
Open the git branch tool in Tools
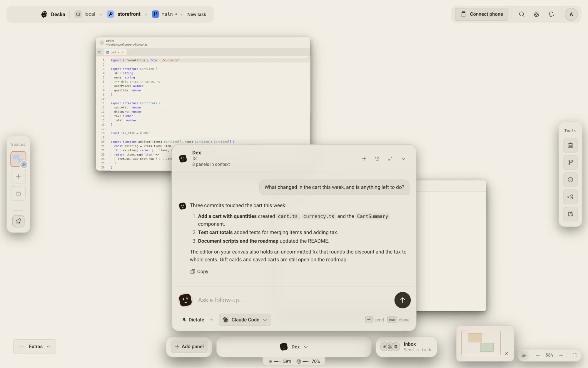tap(570, 163)
